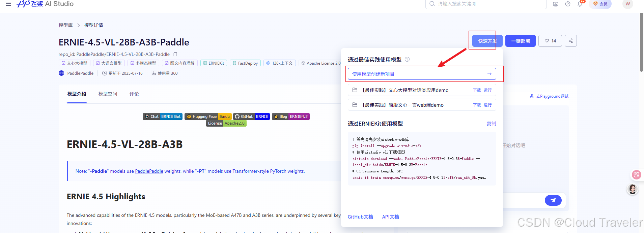Click the GitHub ERNIE badge
The width and height of the screenshot is (644, 233).
pos(252,116)
